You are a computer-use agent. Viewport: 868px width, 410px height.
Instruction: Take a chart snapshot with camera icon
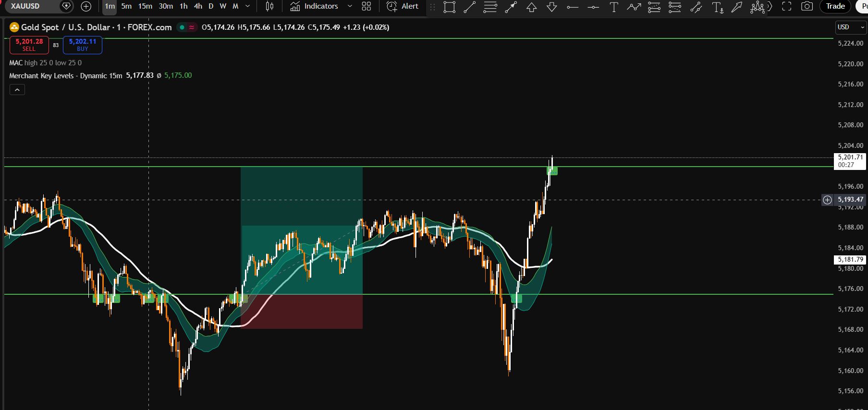click(807, 6)
